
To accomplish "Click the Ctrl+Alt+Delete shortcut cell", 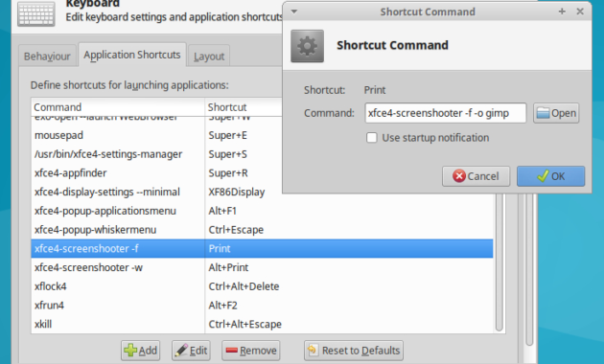I will 244,286.
